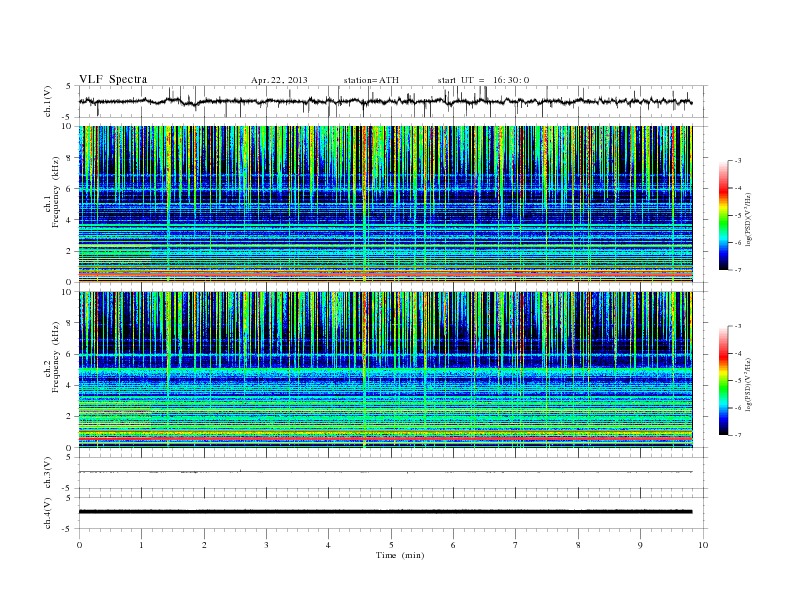Click the thick ch.4 waveform trace
The width and height of the screenshot is (792, 612).
pyautogui.click(x=385, y=512)
